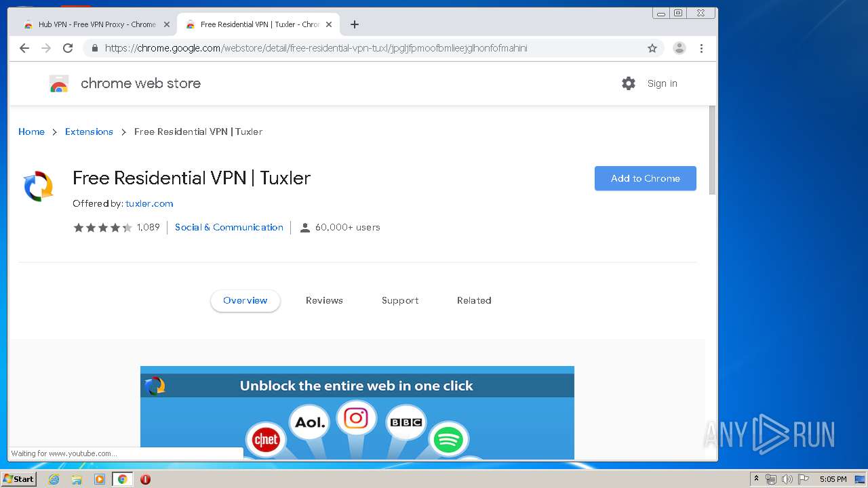868x488 pixels.
Task: Click the Chrome Web Store logo
Action: (x=59, y=83)
